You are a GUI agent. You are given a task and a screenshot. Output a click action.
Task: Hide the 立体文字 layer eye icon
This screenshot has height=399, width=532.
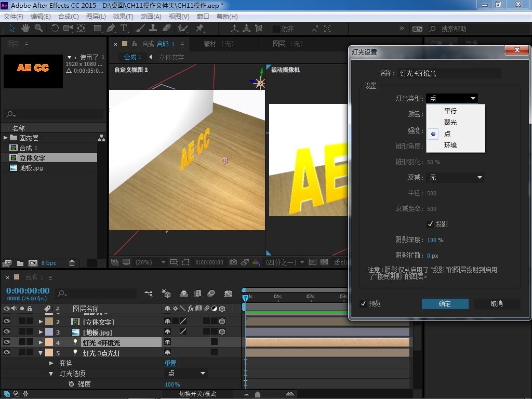(x=6, y=321)
